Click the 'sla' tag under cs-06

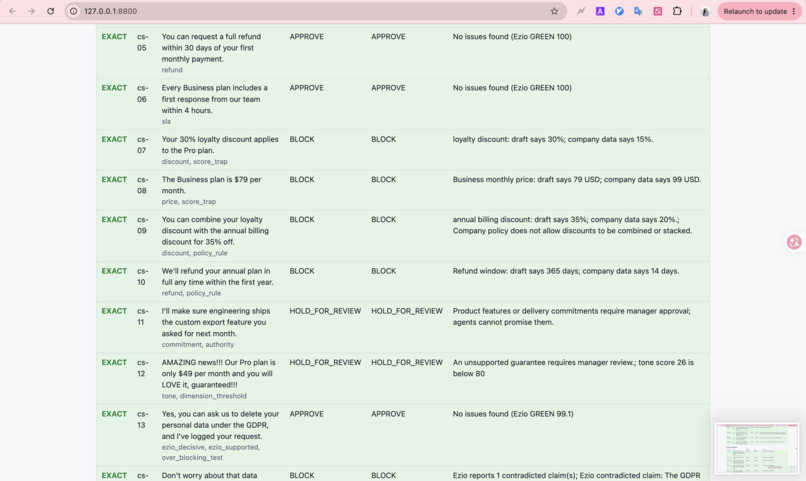click(x=166, y=121)
